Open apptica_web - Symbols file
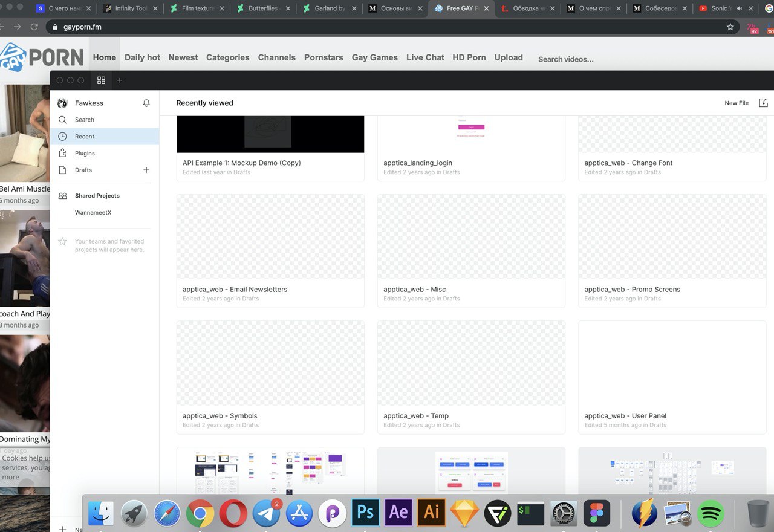Viewport: 774px width, 532px height. point(270,377)
